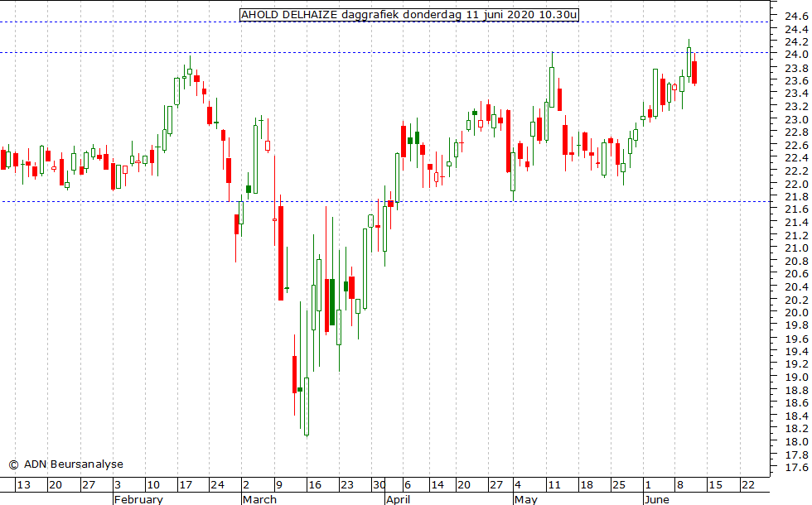812x505 pixels.
Task: Click the 22.6 axis value
Action: tap(796, 146)
